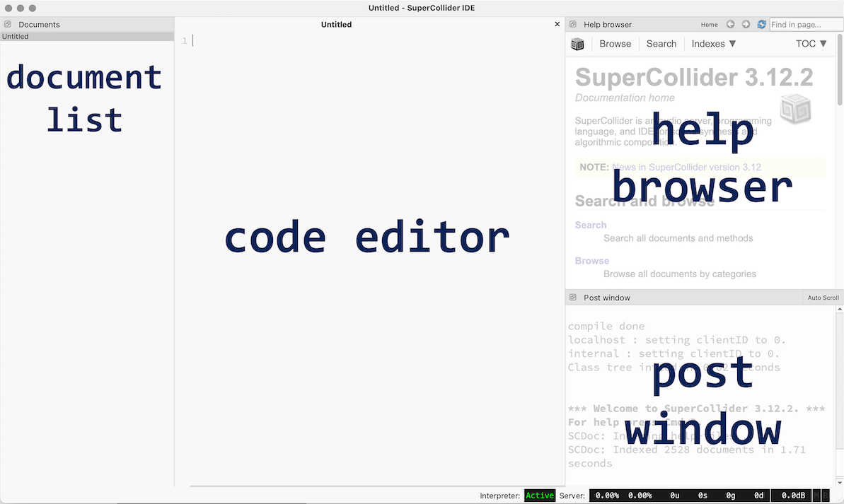Click the Documents panel dock icon
The height and width of the screenshot is (504, 844).
point(8,24)
